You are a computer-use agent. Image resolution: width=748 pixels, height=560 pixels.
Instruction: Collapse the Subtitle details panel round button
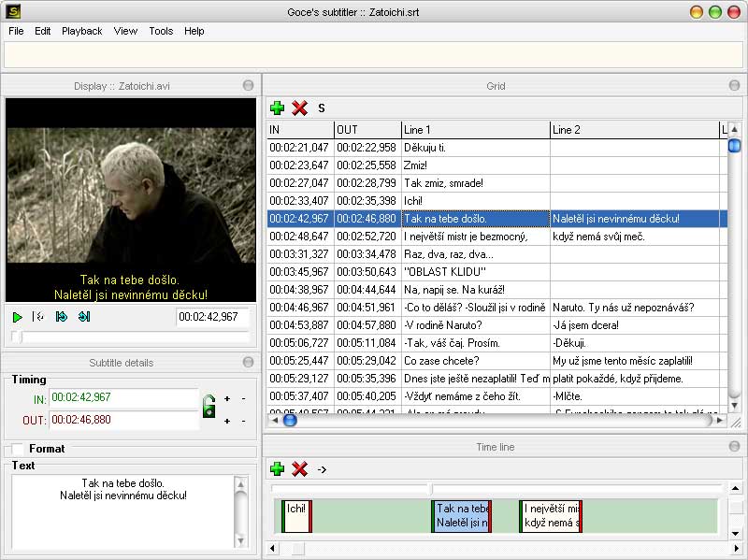pos(248,362)
